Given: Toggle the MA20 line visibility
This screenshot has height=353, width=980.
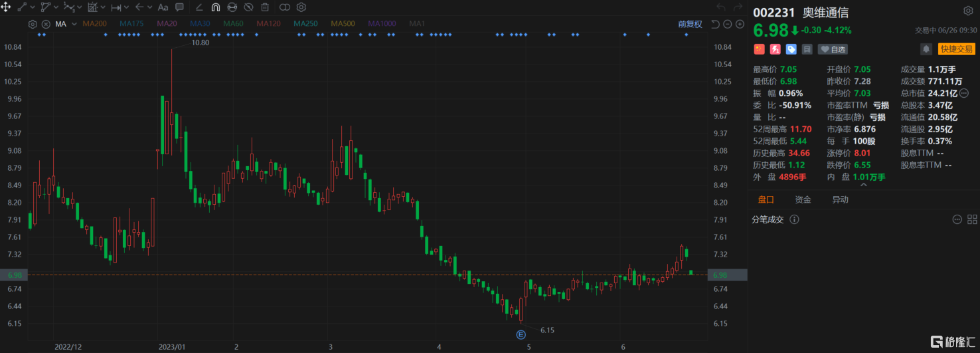Looking at the screenshot, I should pyautogui.click(x=167, y=24).
